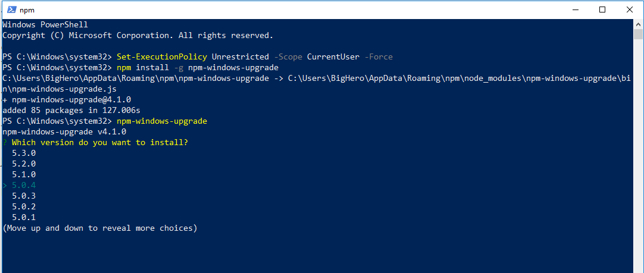Select version 5.0.1 in the list
This screenshot has width=644, height=273.
click(24, 217)
